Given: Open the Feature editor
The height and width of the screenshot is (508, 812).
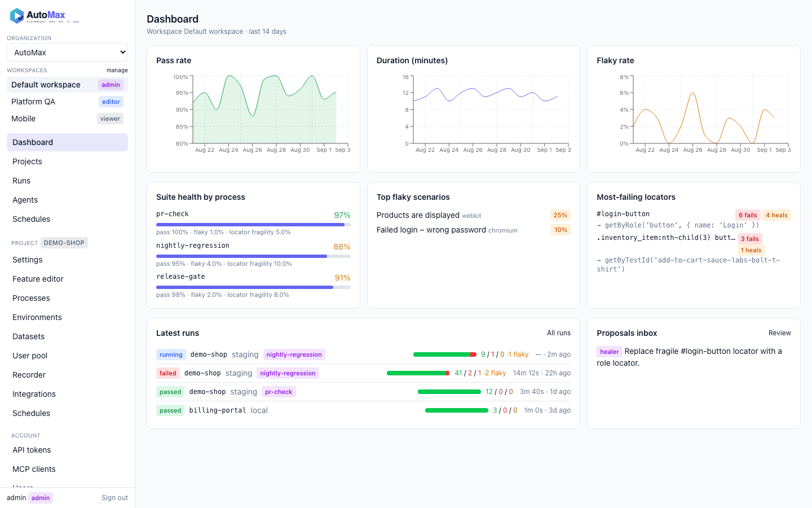Looking at the screenshot, I should [x=67, y=279].
